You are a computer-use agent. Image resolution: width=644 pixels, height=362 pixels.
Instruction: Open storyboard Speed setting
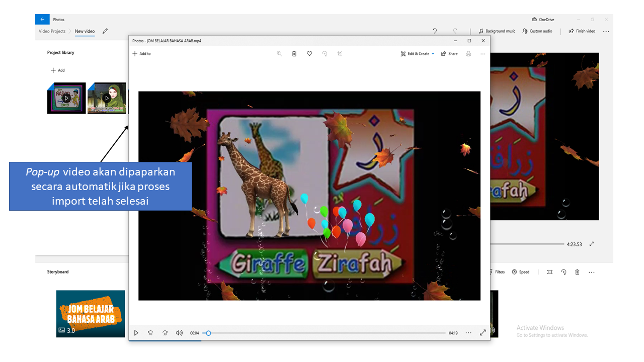[x=521, y=272]
